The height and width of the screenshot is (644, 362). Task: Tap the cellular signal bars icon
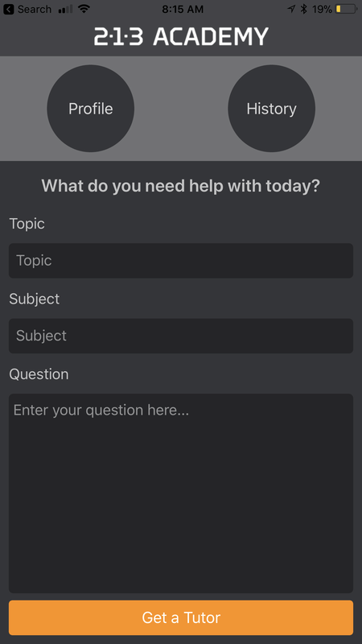tap(65, 9)
